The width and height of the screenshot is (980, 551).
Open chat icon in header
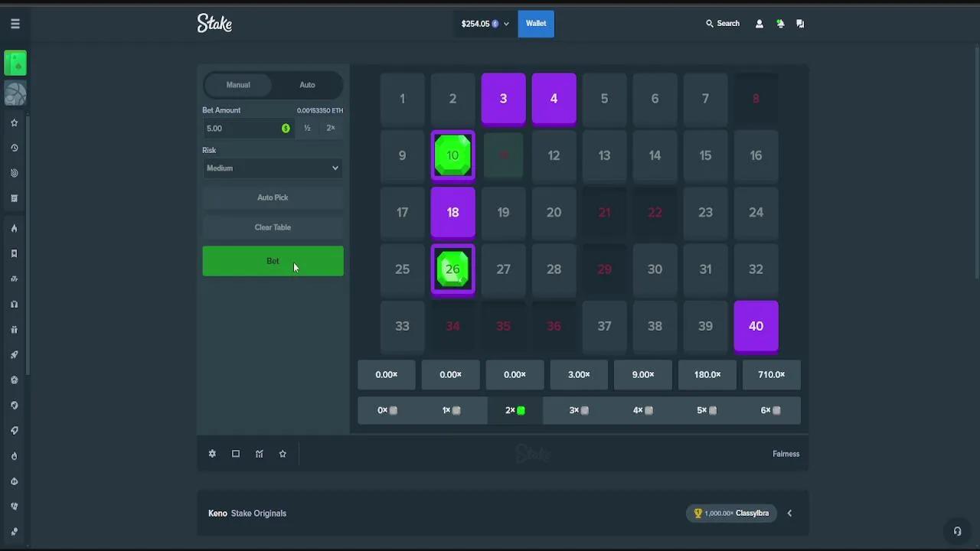(x=800, y=24)
